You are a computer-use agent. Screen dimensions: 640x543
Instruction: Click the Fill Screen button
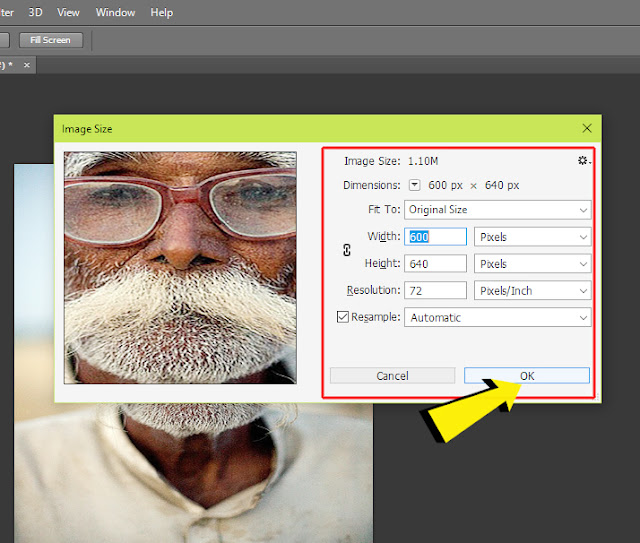[50, 40]
